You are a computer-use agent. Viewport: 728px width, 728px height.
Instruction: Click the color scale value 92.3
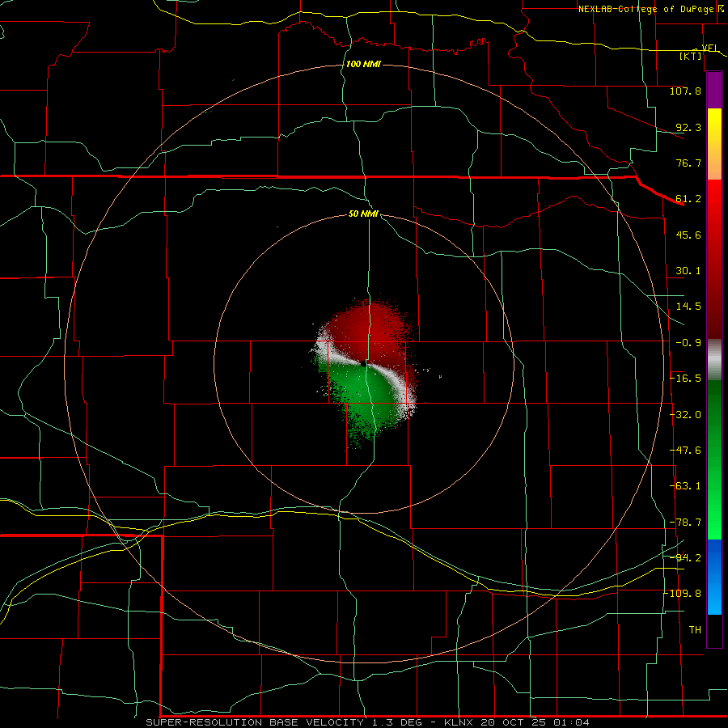click(x=688, y=127)
